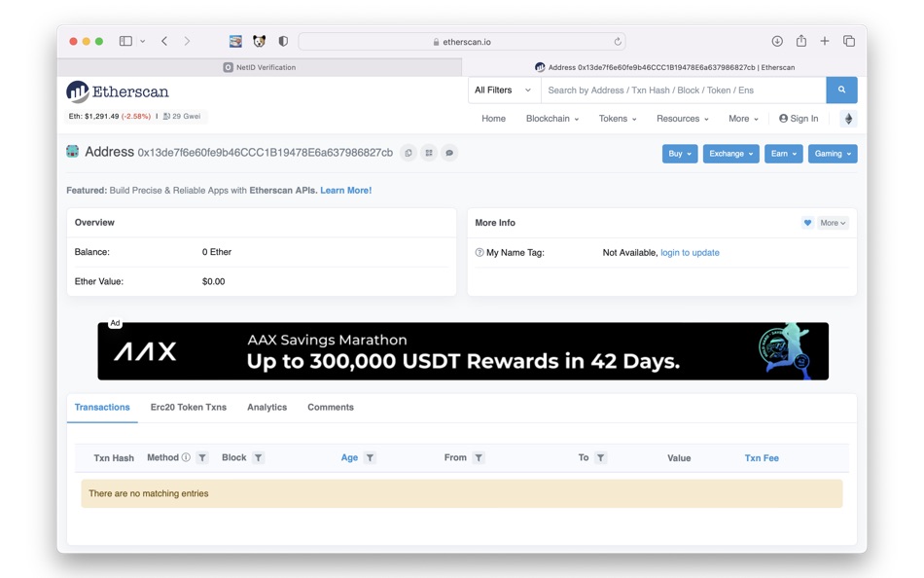Expand the More navigation menu

(743, 119)
